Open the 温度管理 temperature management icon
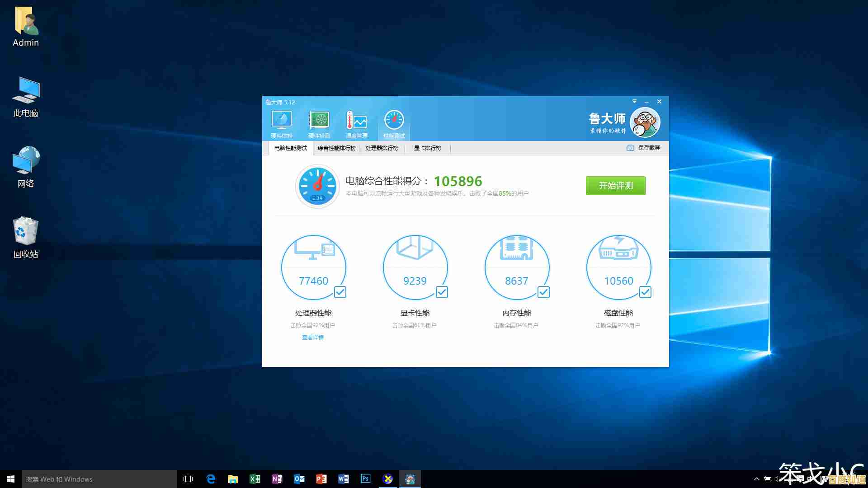 (x=356, y=123)
